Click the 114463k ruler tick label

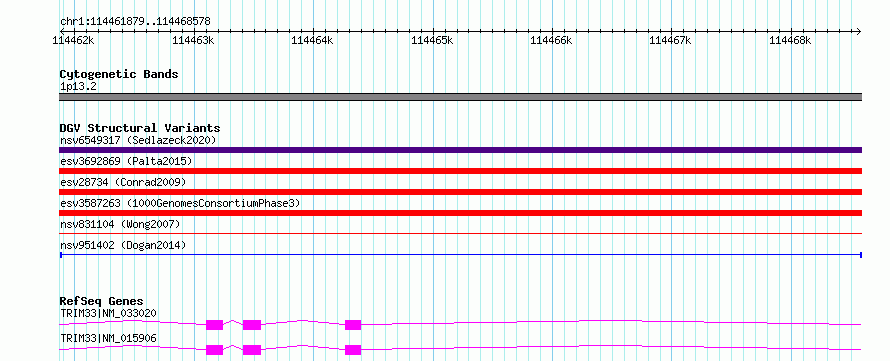coord(193,40)
